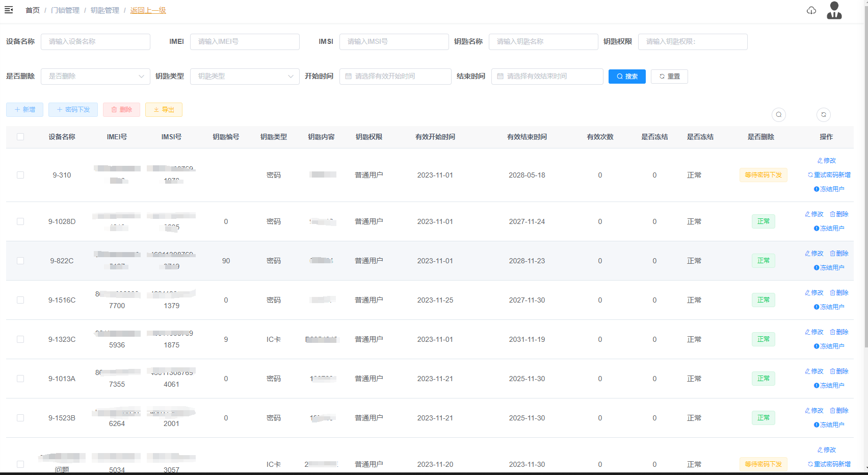Click 等待密码下发 tag in row 9-310
The image size is (868, 475).
point(764,175)
